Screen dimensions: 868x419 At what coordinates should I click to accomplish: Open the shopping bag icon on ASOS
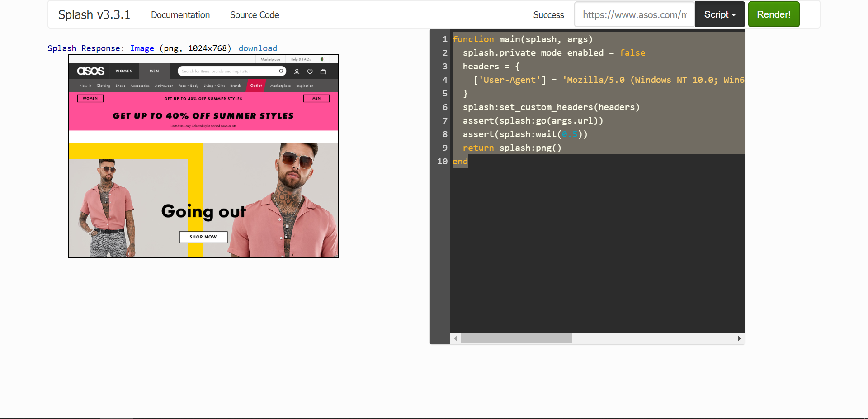(323, 71)
